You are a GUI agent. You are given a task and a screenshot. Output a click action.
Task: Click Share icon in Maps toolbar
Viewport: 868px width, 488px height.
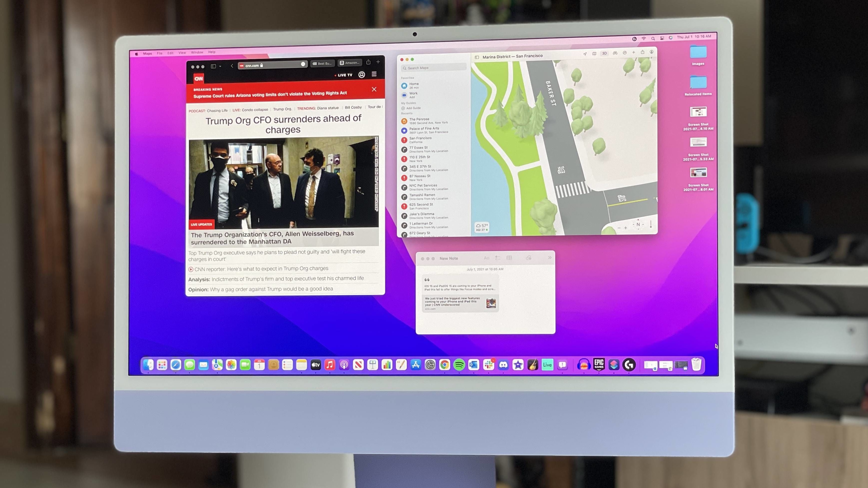click(x=643, y=52)
